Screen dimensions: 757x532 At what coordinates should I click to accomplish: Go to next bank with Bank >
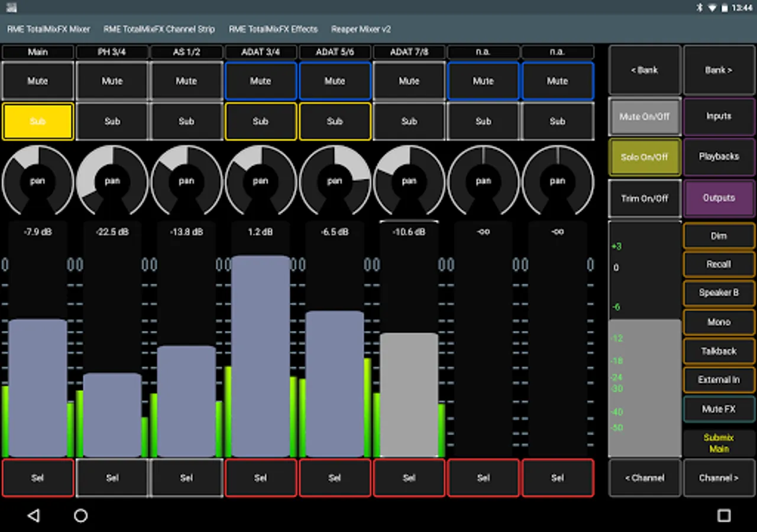point(719,70)
